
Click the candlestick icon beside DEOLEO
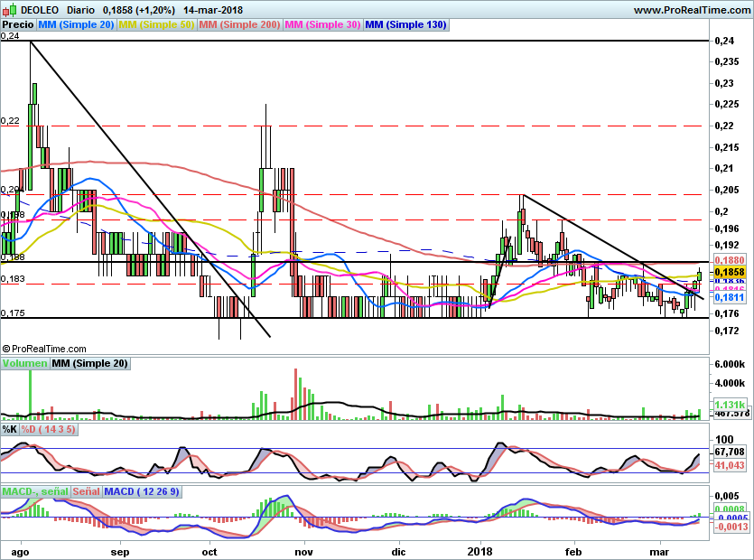(9, 9)
